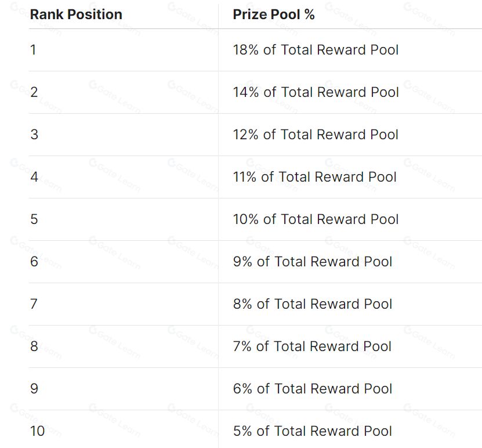Click 11% of Total Reward Pool text
Viewport: 482px width, 448px height.
314,177
